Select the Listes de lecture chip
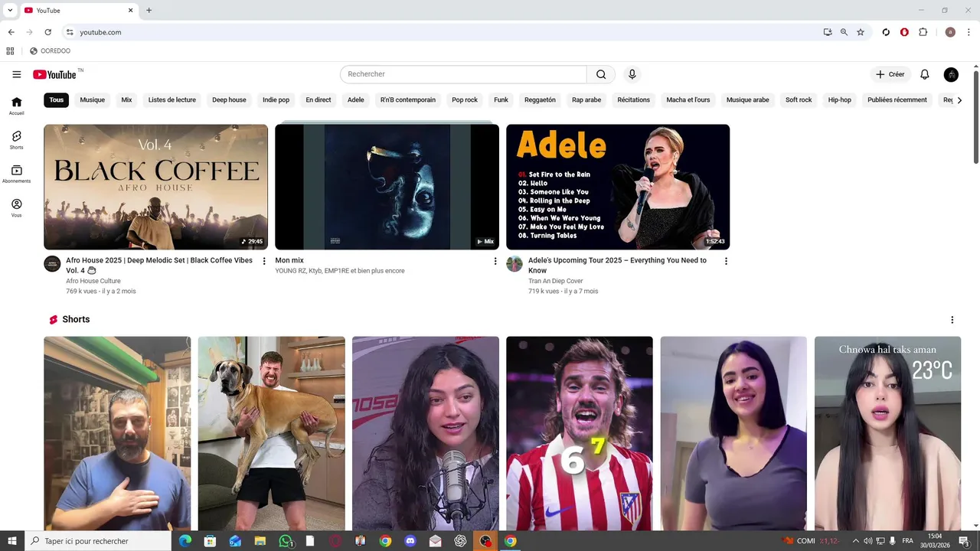 click(x=172, y=99)
